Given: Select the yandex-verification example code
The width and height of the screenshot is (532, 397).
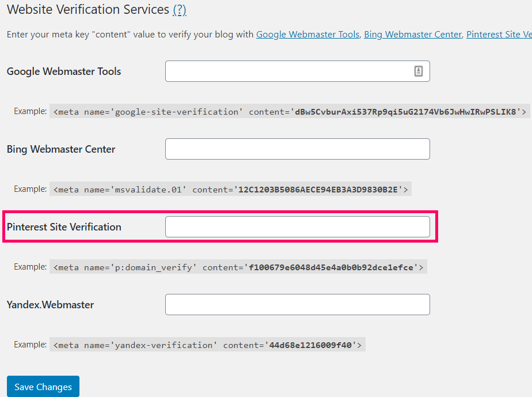Looking at the screenshot, I should click(207, 345).
